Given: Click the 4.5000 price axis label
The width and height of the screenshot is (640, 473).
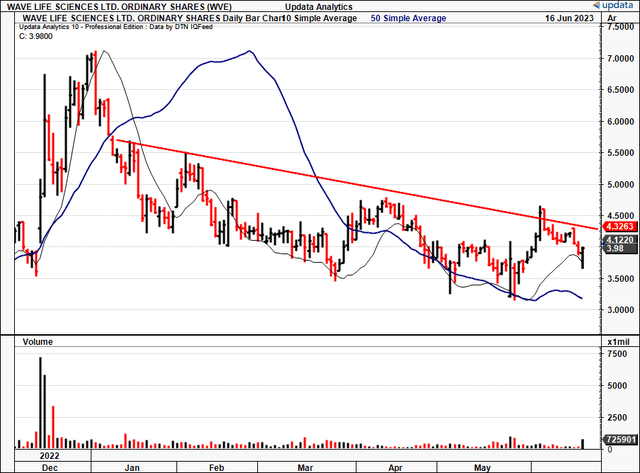Looking at the screenshot, I should click(x=621, y=215).
